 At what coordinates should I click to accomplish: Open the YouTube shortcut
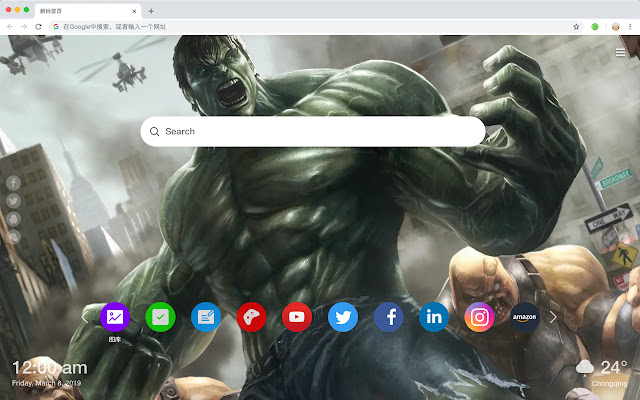[297, 317]
